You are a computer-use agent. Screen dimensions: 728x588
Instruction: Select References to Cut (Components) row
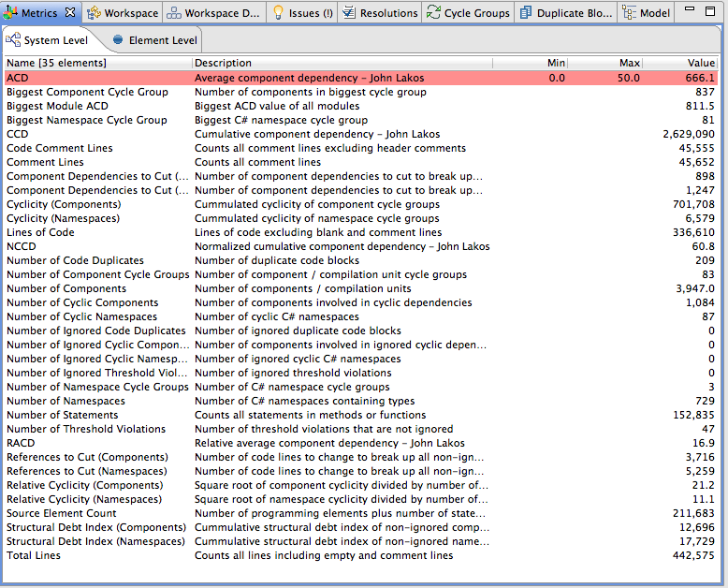tap(361, 457)
